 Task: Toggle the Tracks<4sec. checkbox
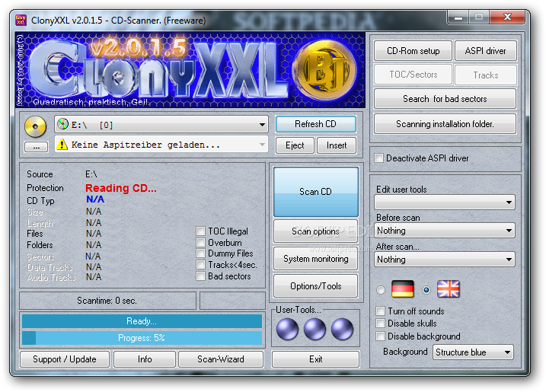tap(200, 265)
